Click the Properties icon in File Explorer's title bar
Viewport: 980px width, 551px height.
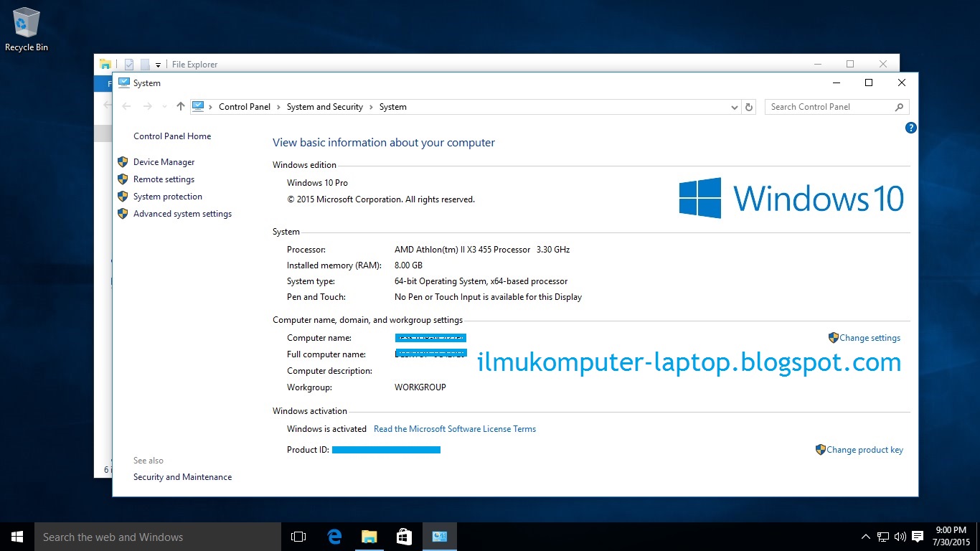pyautogui.click(x=129, y=65)
